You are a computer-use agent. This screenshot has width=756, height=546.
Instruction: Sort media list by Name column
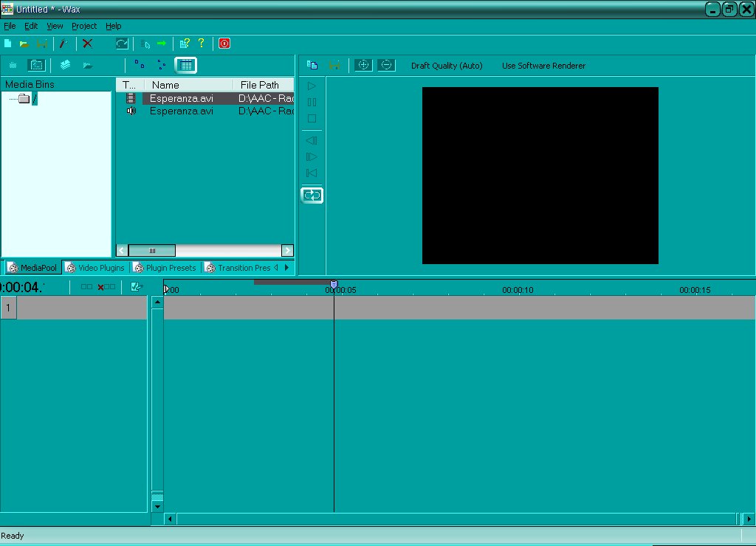[x=188, y=85]
